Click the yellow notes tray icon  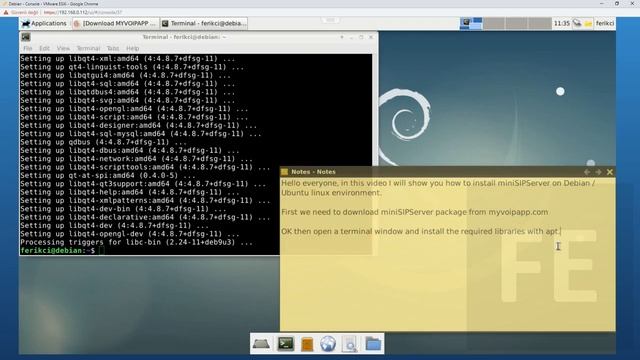click(588, 24)
